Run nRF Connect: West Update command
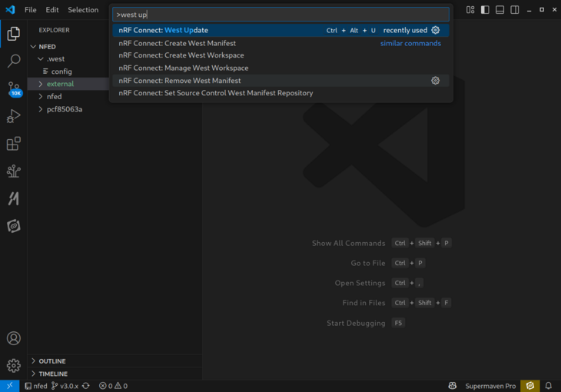Image resolution: width=561 pixels, height=392 pixels. click(x=280, y=30)
